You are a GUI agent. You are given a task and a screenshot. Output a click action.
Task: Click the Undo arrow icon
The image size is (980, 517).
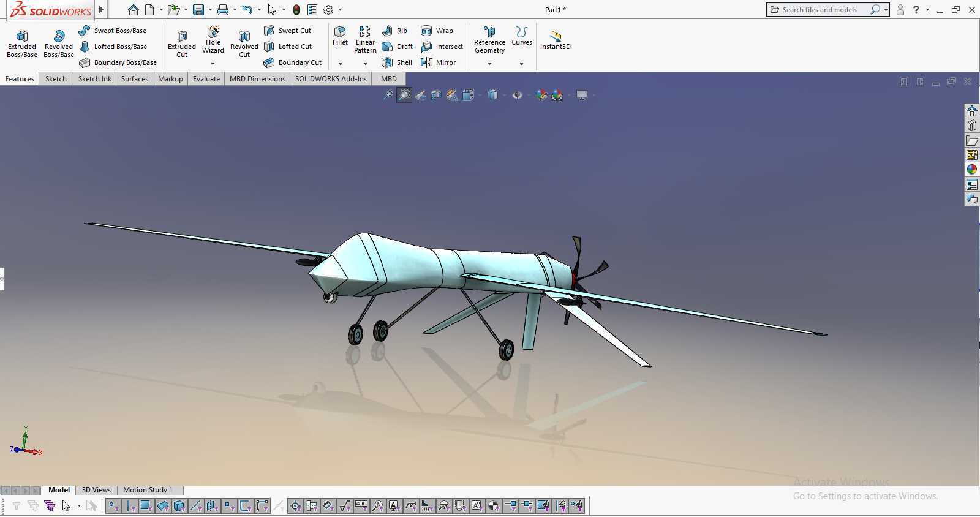[247, 10]
